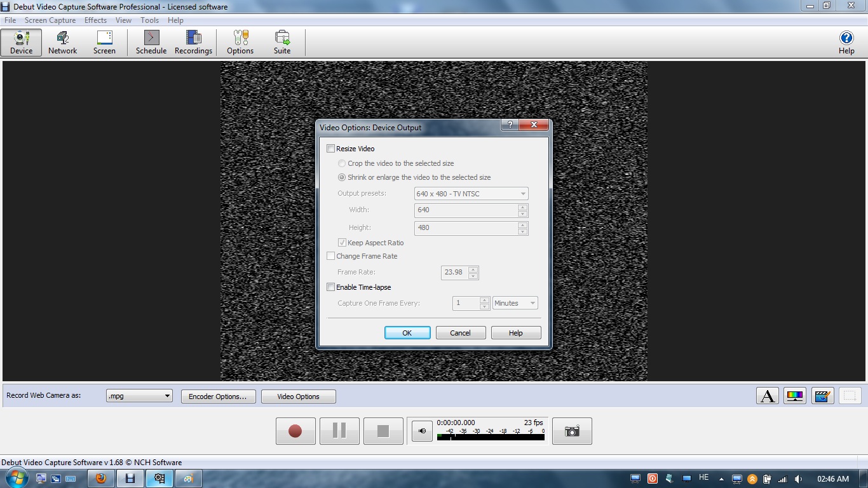This screenshot has width=868, height=488.
Task: Click the Width input field
Action: coord(466,210)
